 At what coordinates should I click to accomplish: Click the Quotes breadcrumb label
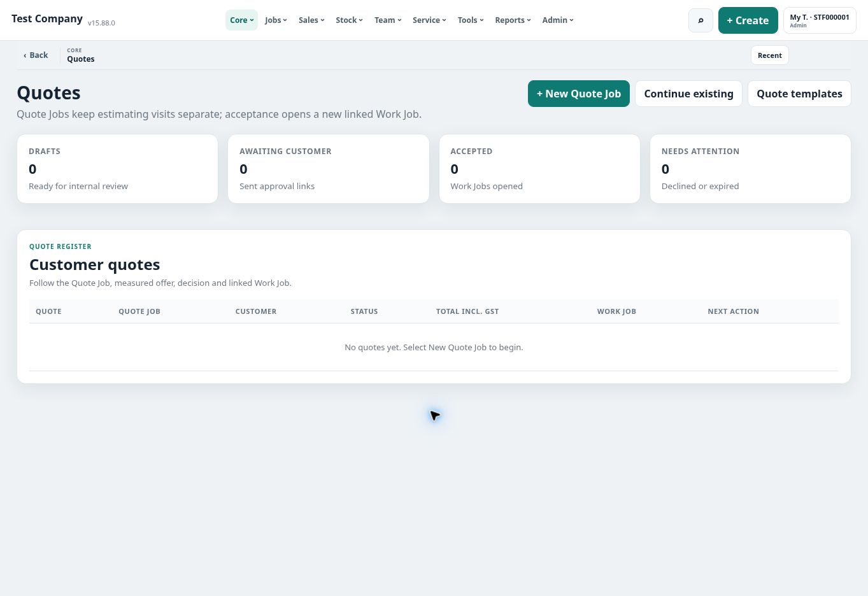point(81,59)
